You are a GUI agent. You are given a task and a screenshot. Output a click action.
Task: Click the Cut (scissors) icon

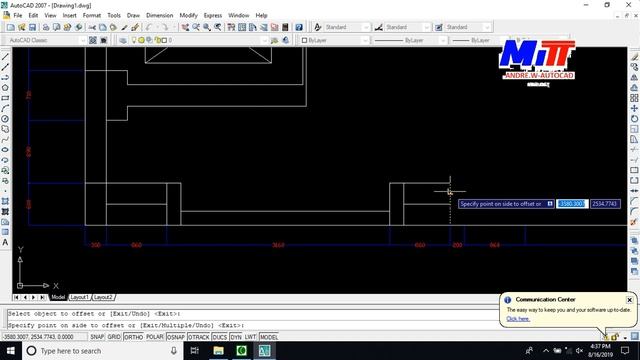(92, 27)
